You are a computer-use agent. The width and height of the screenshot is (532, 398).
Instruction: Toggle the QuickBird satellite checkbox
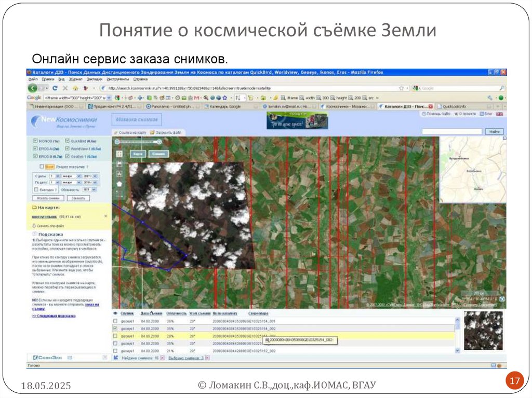(66, 141)
